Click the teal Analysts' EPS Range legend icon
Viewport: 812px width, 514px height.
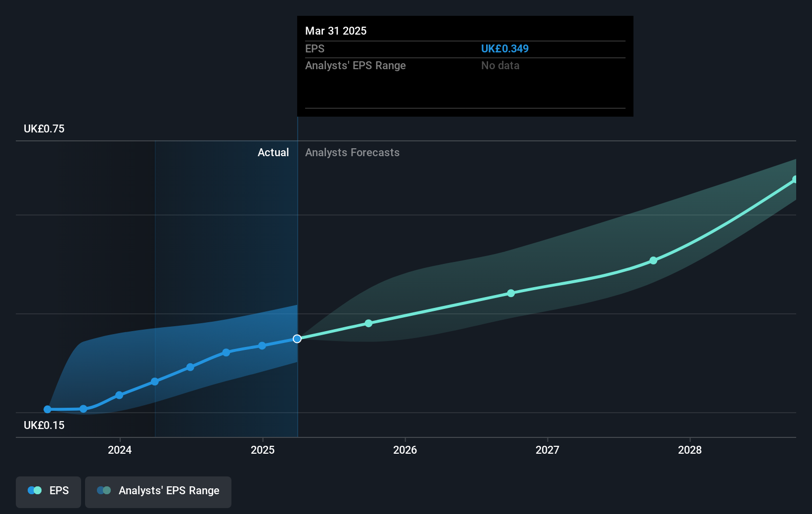[104, 490]
